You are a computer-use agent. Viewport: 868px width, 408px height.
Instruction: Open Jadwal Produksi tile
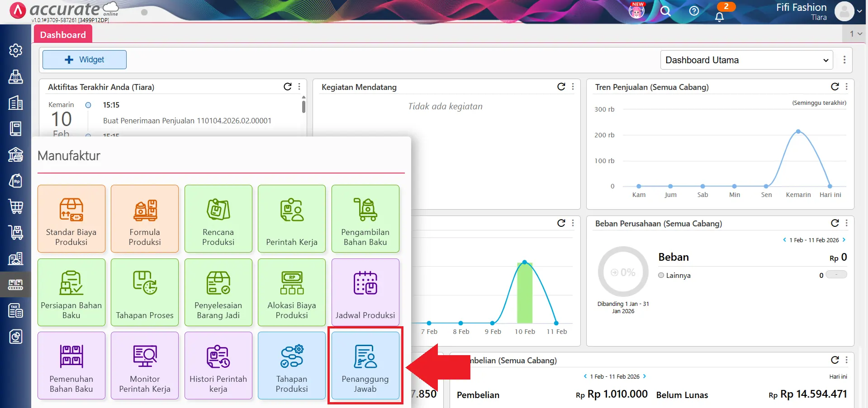click(365, 292)
